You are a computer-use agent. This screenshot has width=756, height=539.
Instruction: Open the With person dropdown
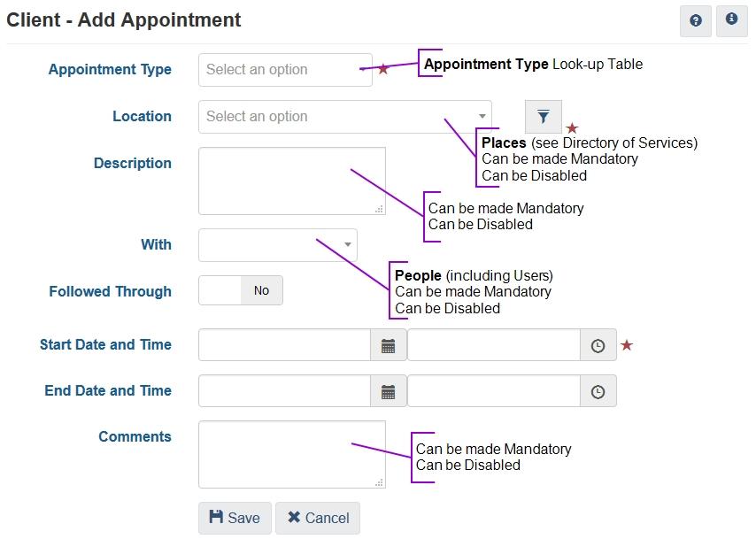point(277,245)
